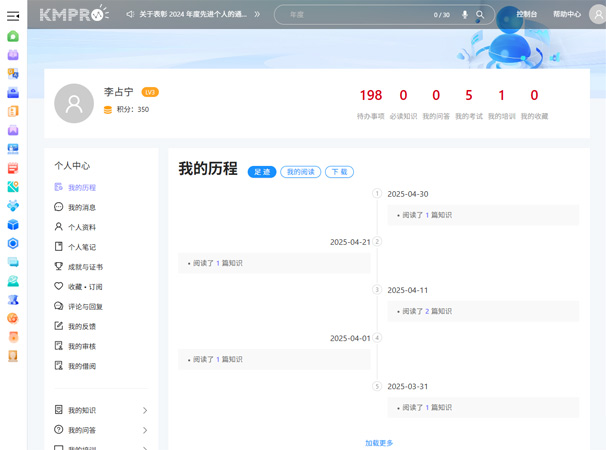This screenshot has height=450, width=606.
Task: Expand the 我的知识 section arrow
Action: pyautogui.click(x=145, y=411)
